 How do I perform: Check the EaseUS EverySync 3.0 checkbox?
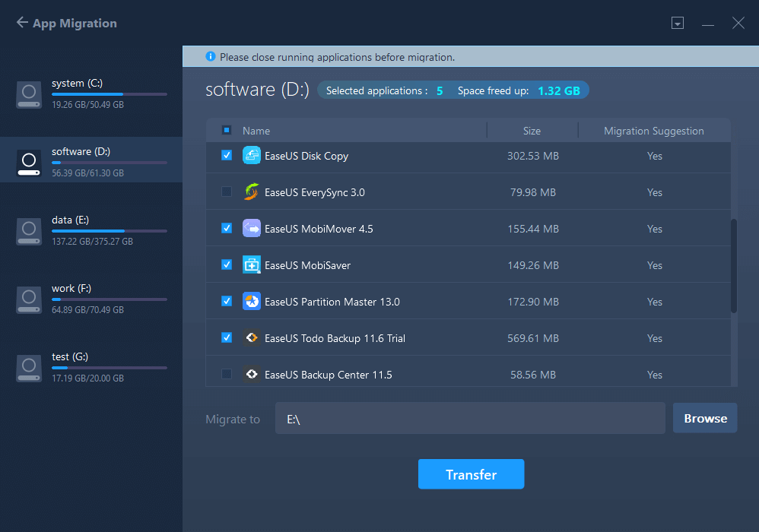[227, 192]
